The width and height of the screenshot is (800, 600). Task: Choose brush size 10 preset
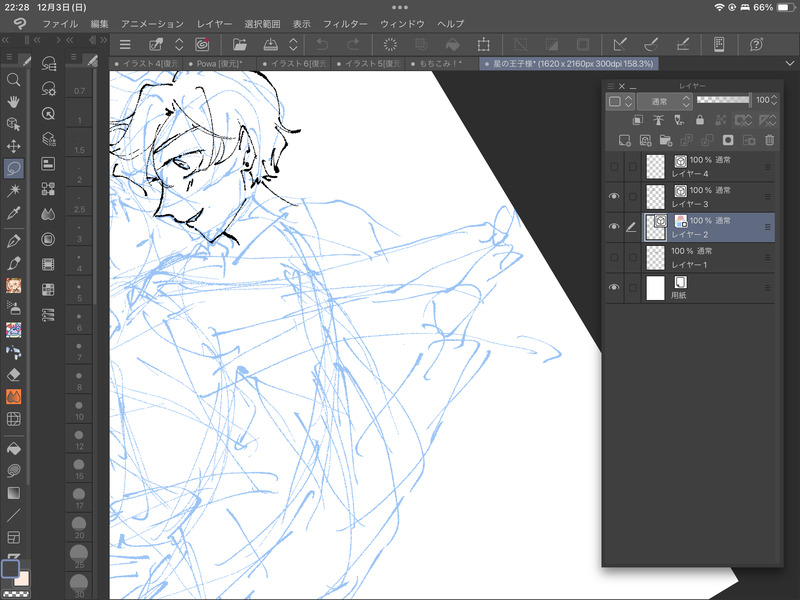coord(79,408)
